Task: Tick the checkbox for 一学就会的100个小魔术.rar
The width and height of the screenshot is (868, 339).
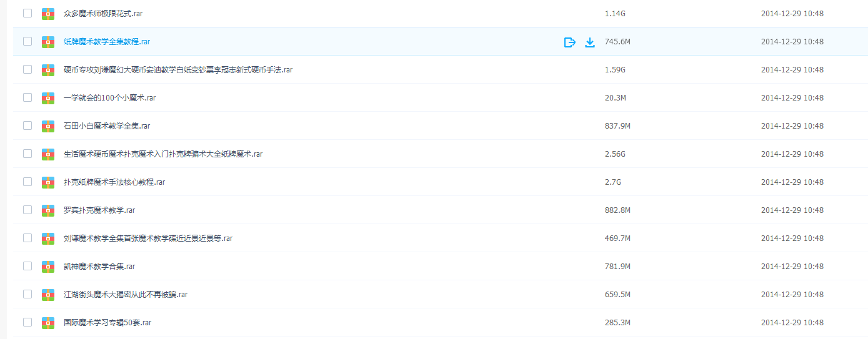Action: [x=27, y=97]
